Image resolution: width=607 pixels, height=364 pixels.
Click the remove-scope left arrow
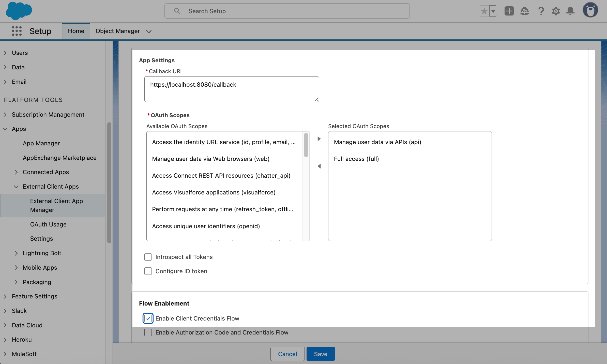319,166
